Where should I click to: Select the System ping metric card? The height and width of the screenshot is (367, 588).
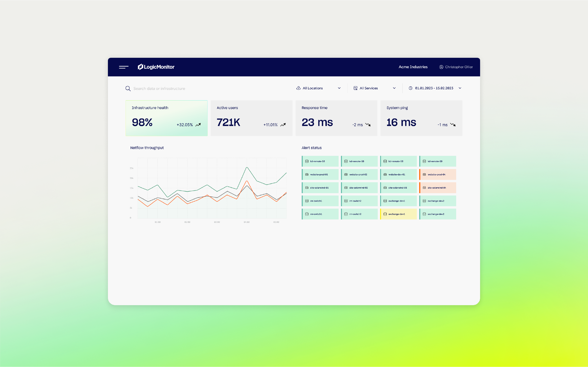pyautogui.click(x=421, y=118)
